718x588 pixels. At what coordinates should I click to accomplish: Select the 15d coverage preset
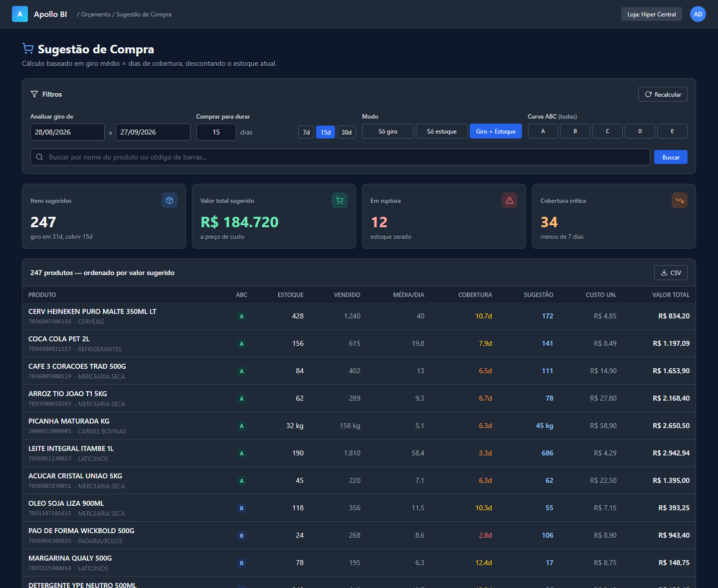pyautogui.click(x=326, y=132)
